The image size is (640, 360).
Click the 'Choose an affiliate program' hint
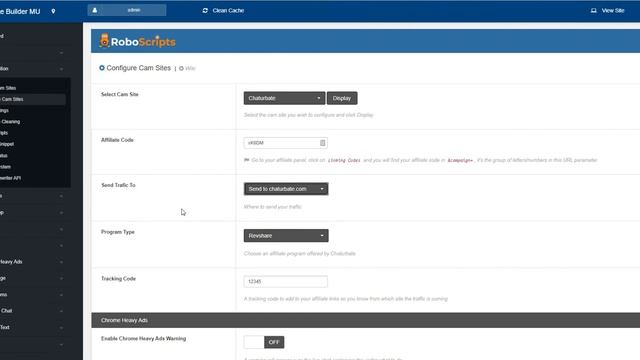(300, 253)
